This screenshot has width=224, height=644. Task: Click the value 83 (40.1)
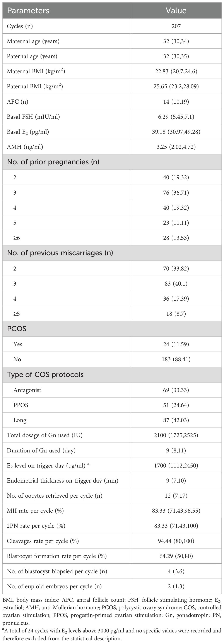(x=176, y=284)
